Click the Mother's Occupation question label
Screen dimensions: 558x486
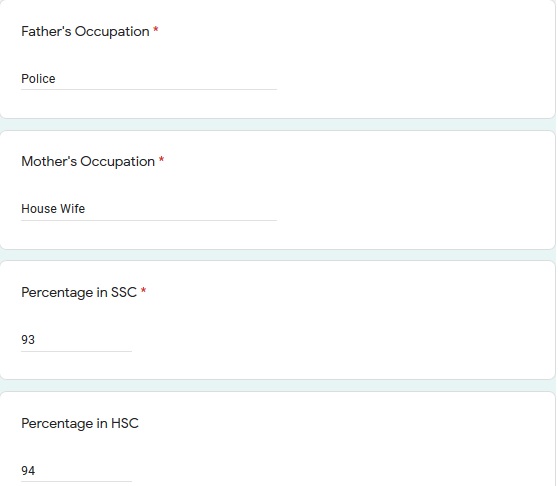pos(88,162)
